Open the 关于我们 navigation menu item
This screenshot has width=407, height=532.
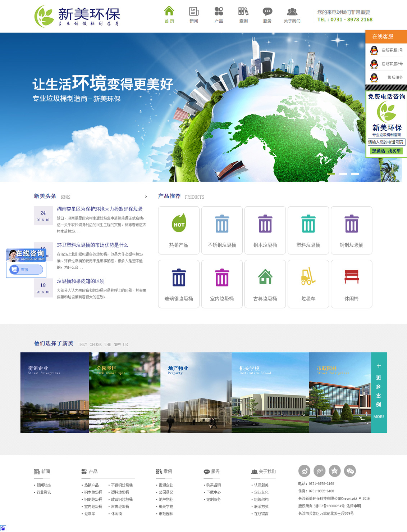pos(292,15)
